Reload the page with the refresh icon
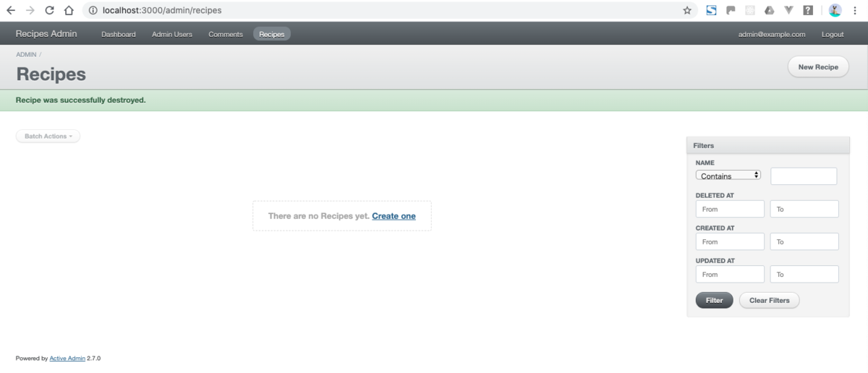 49,11
